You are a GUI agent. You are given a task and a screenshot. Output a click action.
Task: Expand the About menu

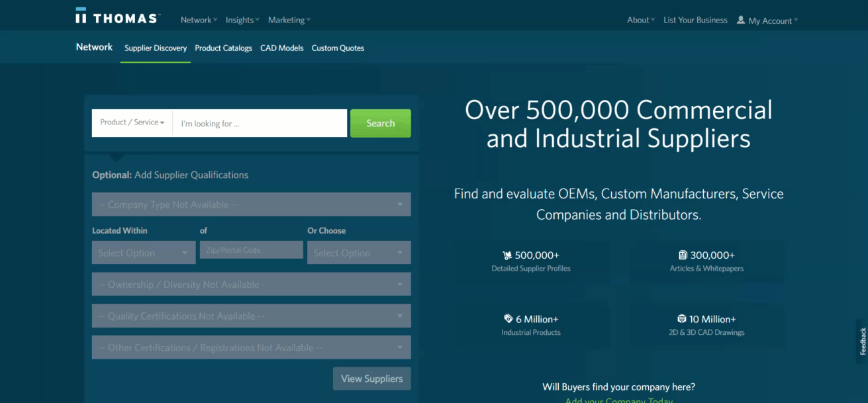(641, 20)
